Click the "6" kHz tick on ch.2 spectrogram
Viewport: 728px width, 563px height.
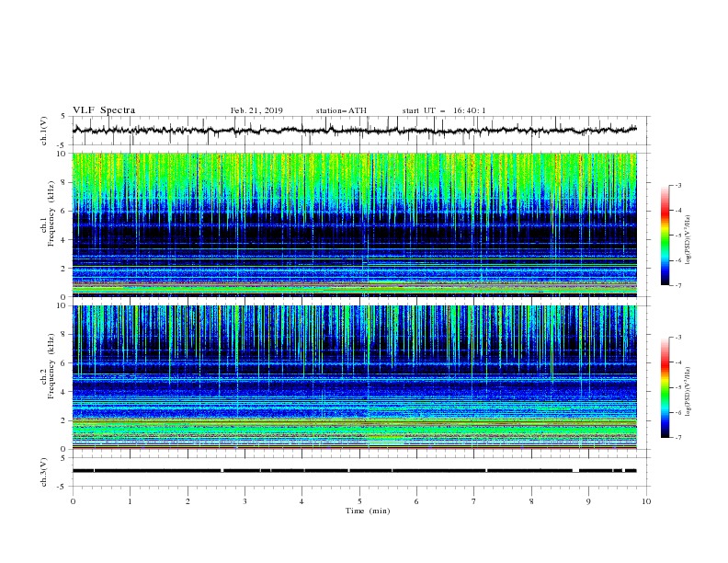pyautogui.click(x=65, y=363)
